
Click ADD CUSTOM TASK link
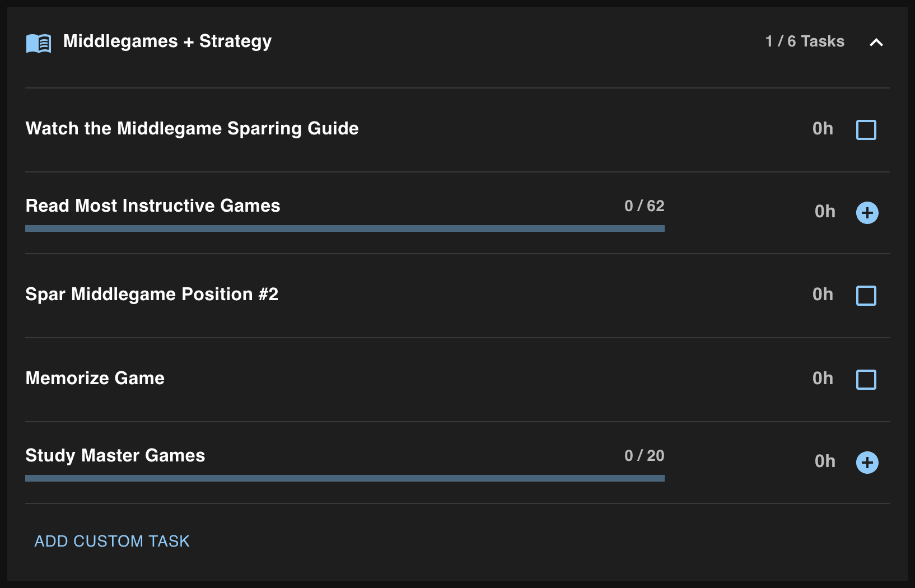point(112,541)
